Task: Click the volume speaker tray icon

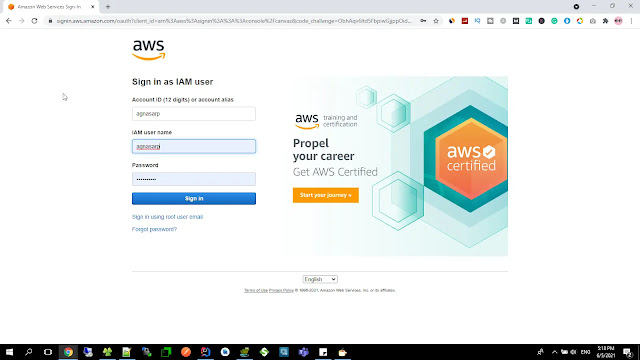Action: pos(573,352)
